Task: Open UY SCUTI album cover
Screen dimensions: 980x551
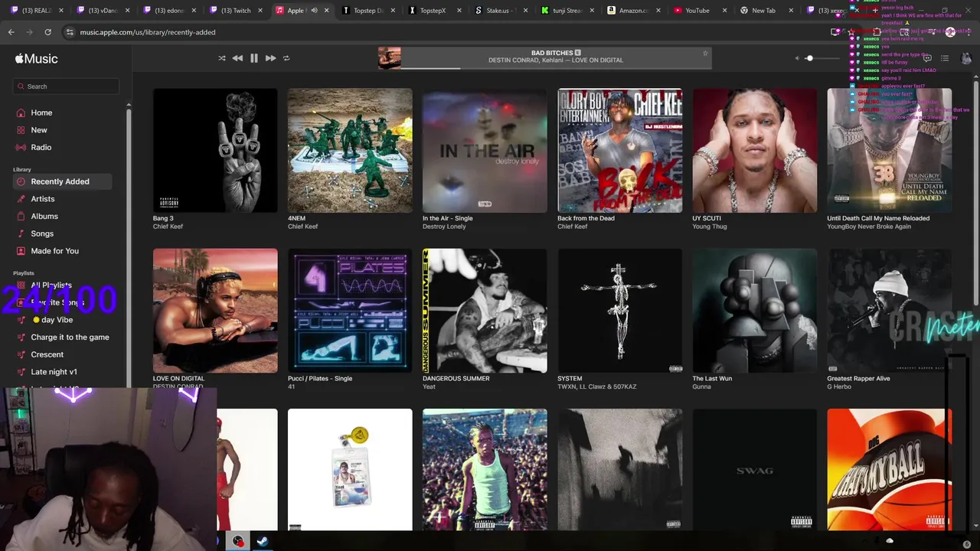Action: coord(755,151)
